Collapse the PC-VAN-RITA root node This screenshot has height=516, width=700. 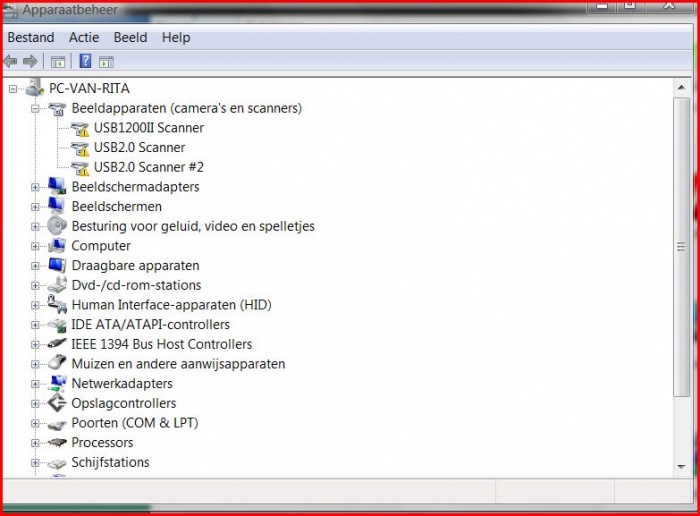(x=13, y=89)
